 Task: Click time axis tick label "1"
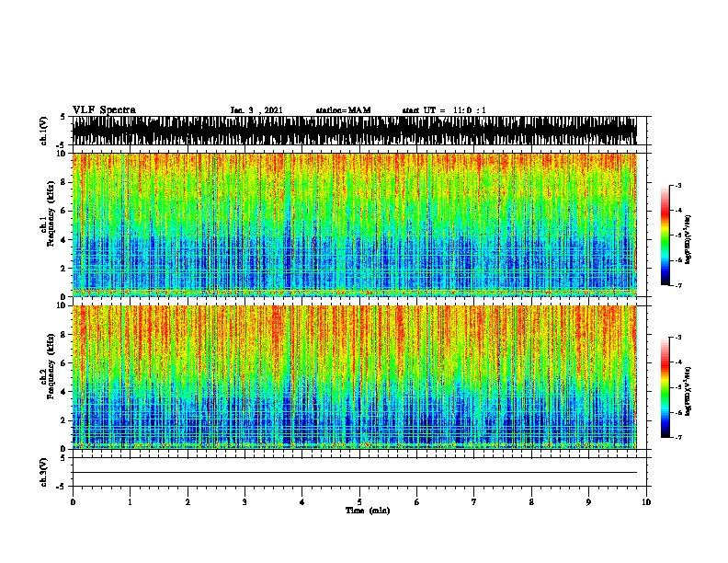130,502
